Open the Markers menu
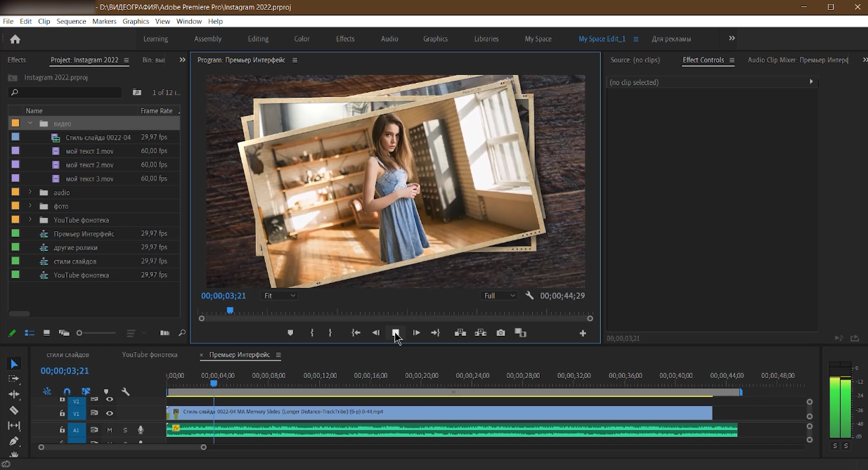 pyautogui.click(x=105, y=22)
